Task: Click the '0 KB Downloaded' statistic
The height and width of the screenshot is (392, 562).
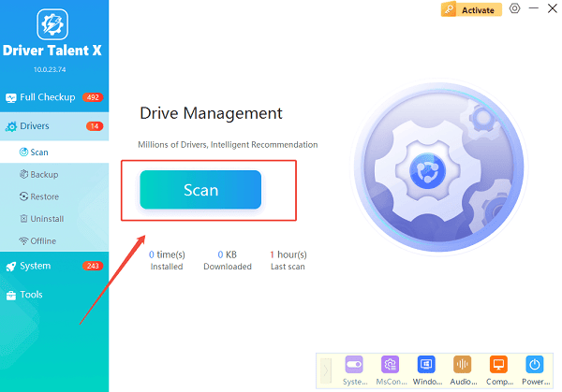Action: (228, 260)
